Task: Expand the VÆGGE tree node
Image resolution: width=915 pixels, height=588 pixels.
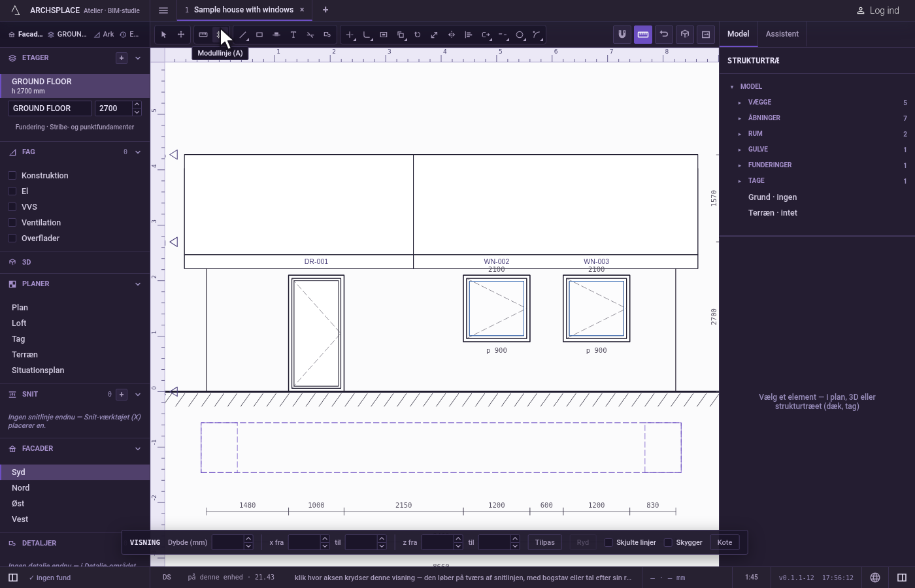Action: click(x=740, y=103)
